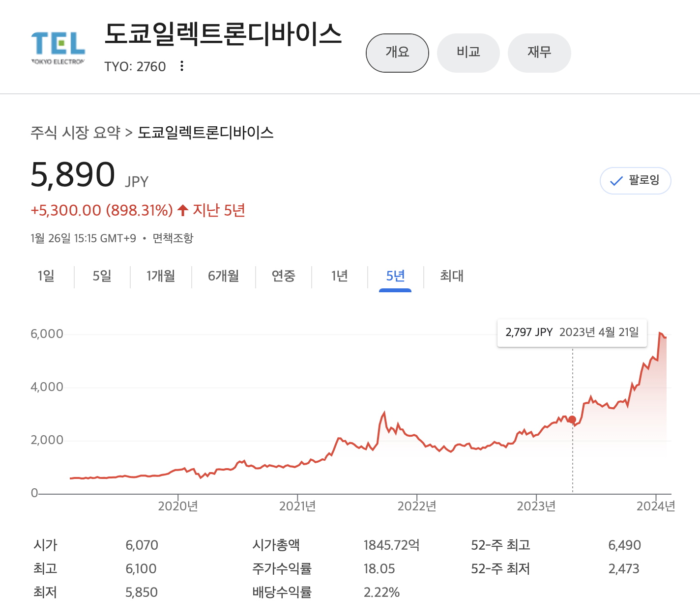Click the 4,000 y-axis label
Screen dimensions: 700x616
point(47,387)
